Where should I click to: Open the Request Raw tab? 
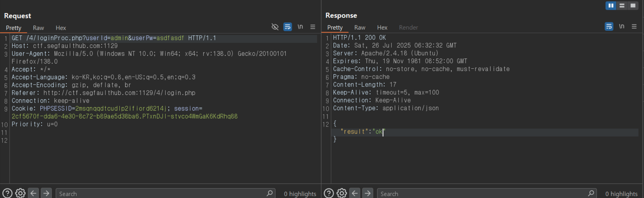38,28
